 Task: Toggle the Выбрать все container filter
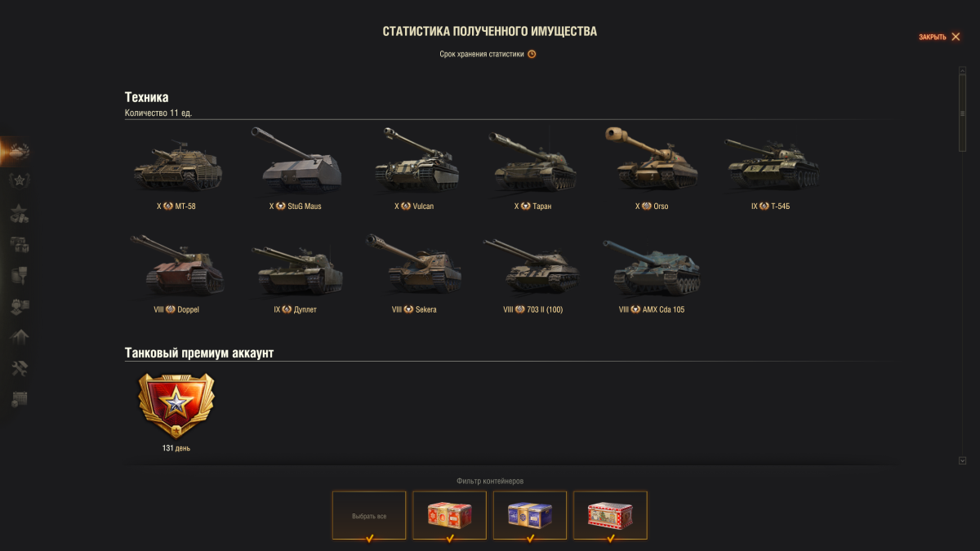[x=369, y=515]
